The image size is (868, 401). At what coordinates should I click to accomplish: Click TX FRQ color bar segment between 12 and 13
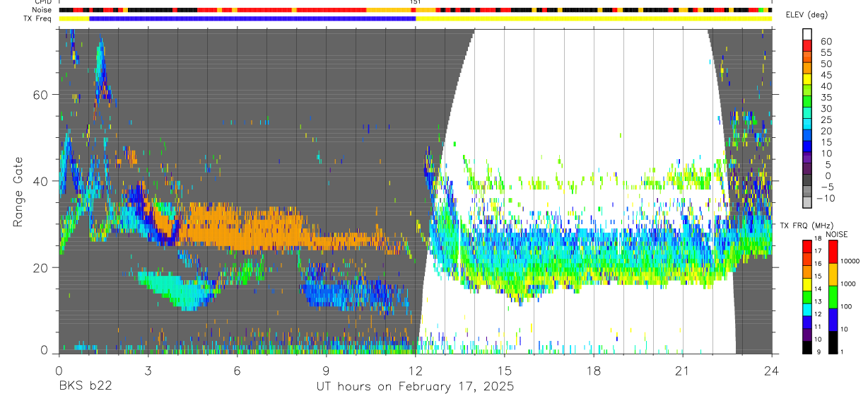[808, 308]
